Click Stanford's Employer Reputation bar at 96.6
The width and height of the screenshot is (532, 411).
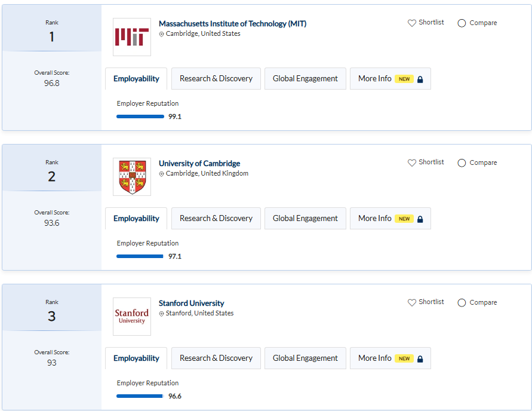140,397
